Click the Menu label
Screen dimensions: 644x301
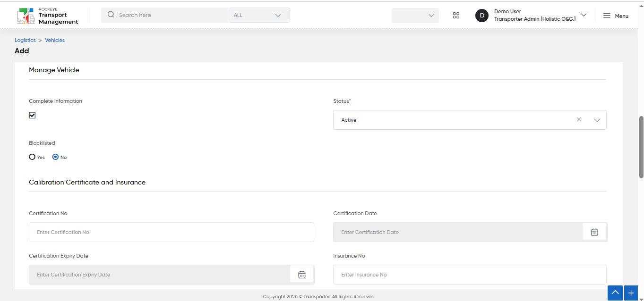click(x=622, y=16)
